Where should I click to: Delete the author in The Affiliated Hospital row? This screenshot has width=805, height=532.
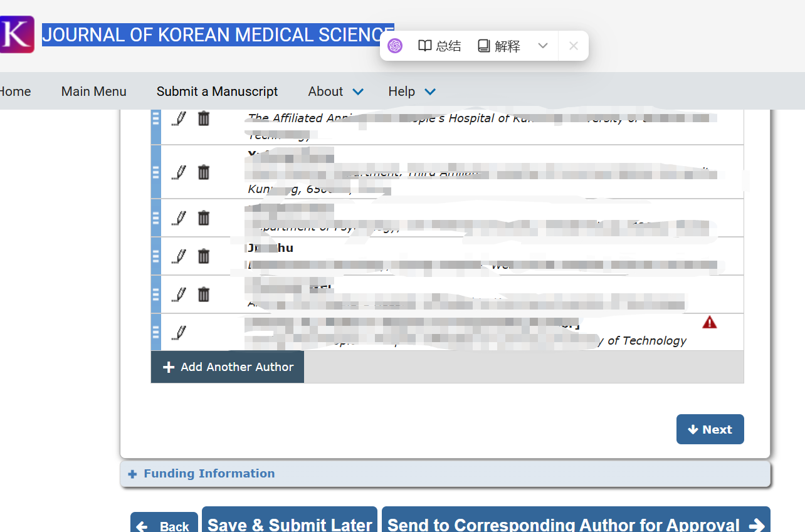[x=204, y=118]
